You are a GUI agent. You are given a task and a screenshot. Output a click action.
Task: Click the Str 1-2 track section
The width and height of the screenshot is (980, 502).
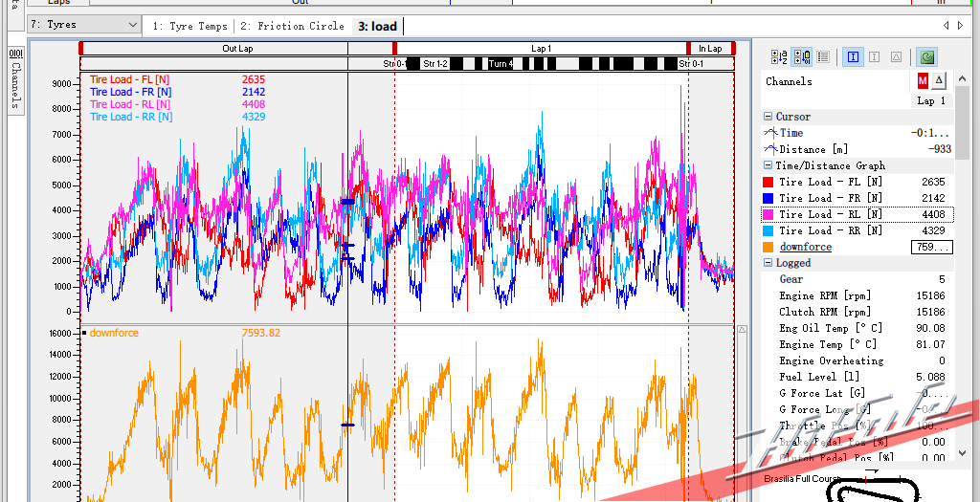(x=435, y=64)
